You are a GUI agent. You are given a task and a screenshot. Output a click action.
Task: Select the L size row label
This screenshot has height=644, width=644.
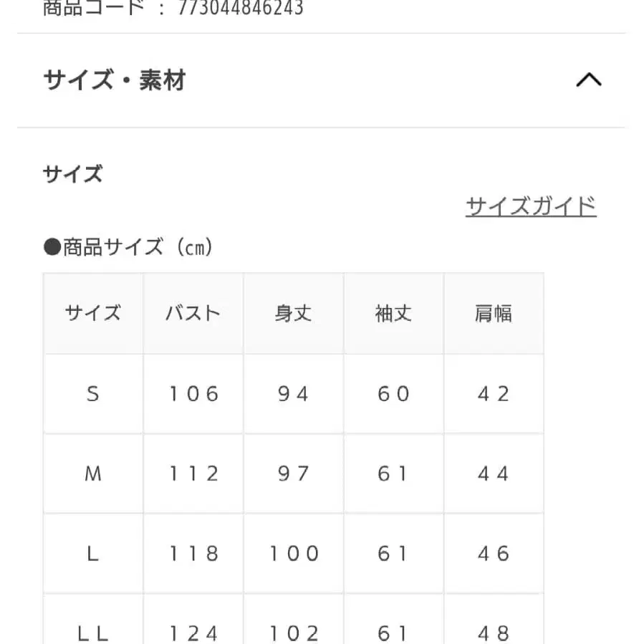(92, 553)
